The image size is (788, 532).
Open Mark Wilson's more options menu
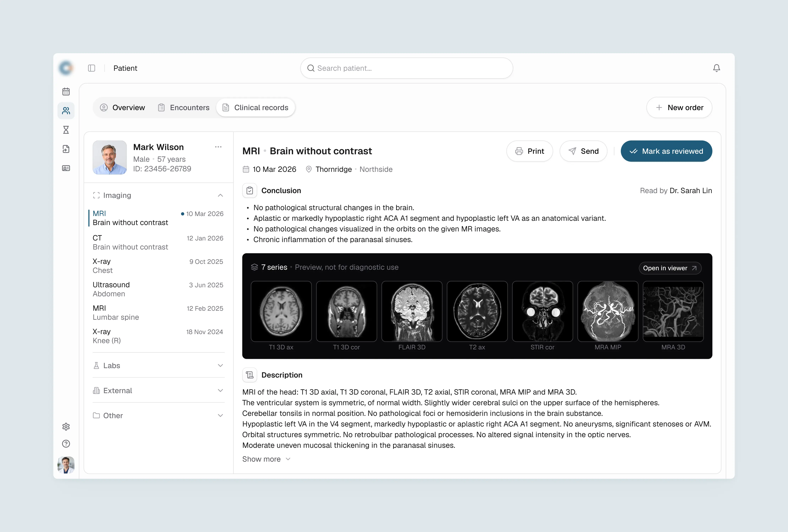coord(218,147)
